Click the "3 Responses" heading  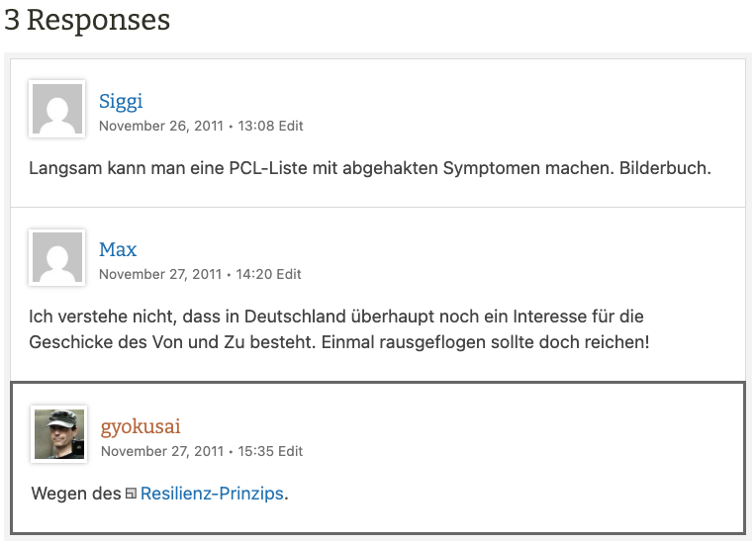coord(87,20)
